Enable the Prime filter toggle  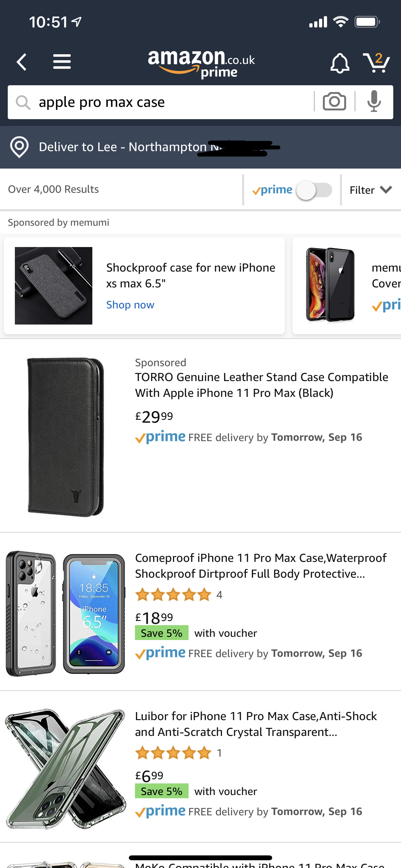coord(314,190)
